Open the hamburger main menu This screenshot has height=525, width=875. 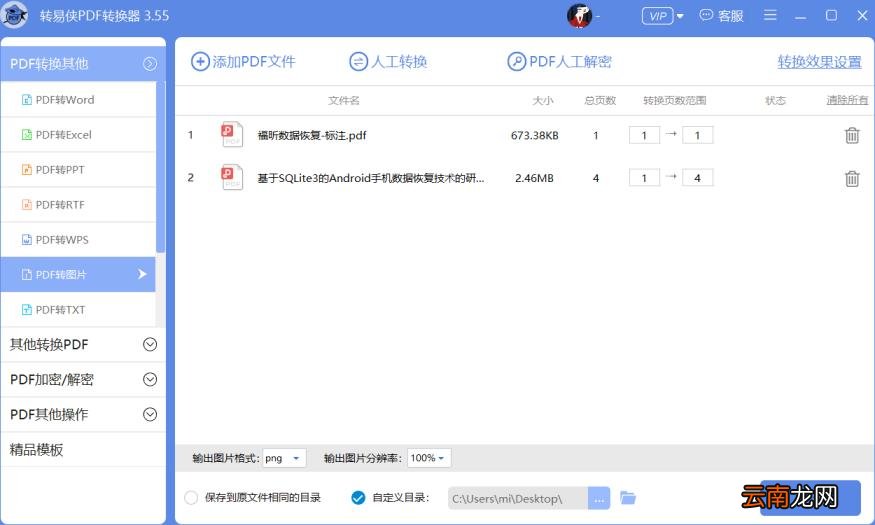coord(770,15)
